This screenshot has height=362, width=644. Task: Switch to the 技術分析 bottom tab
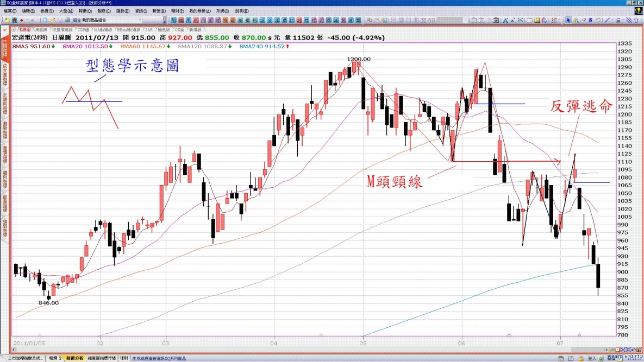75,358
